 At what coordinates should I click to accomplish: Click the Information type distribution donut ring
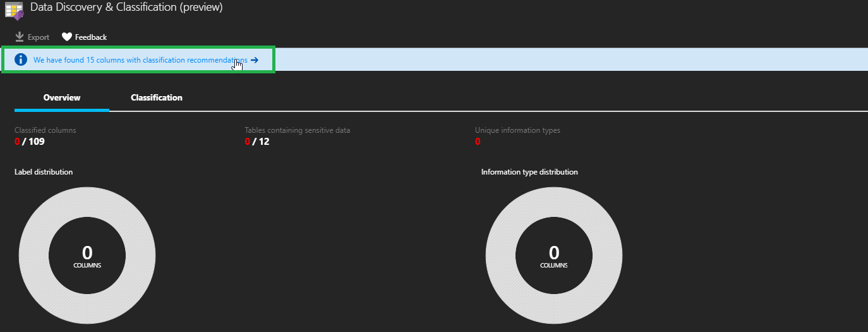501,256
